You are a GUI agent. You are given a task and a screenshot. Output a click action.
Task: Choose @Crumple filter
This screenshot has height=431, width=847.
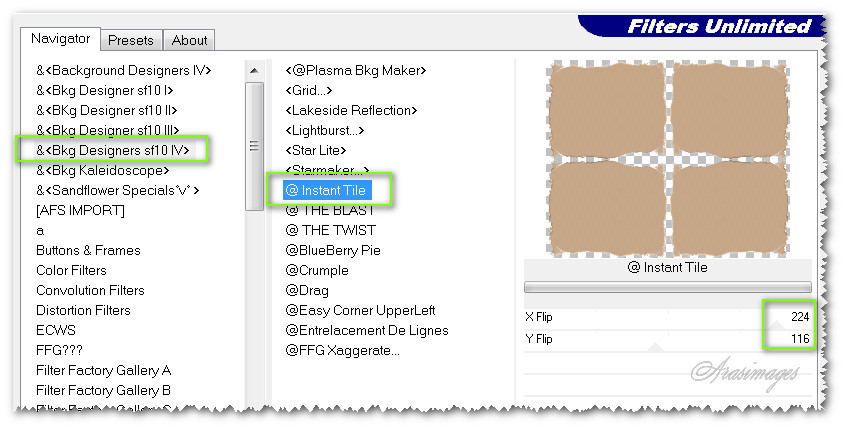click(317, 270)
